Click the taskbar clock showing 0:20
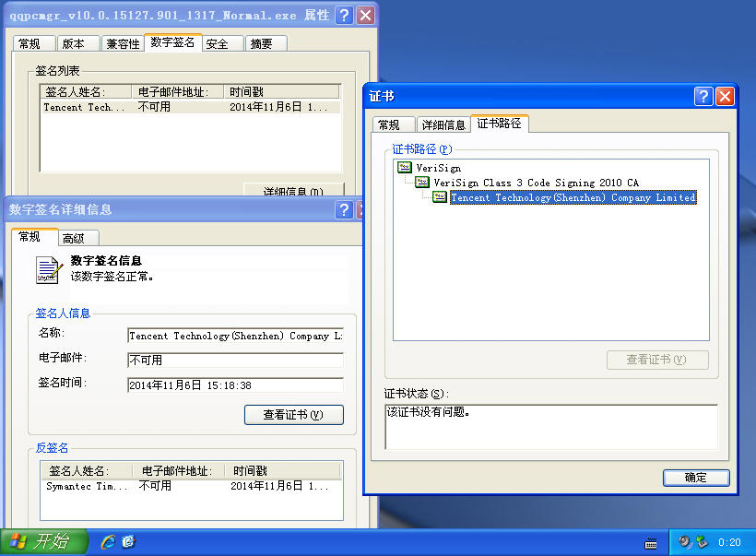This screenshot has width=756, height=556. 729,542
